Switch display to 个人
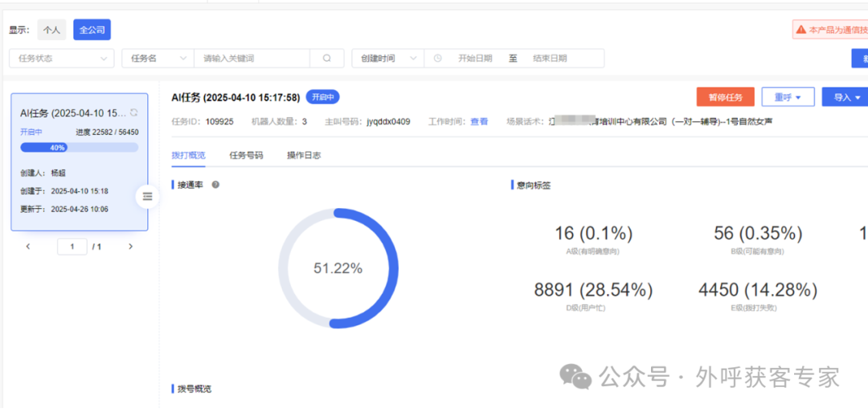This screenshot has width=868, height=412. [x=51, y=30]
